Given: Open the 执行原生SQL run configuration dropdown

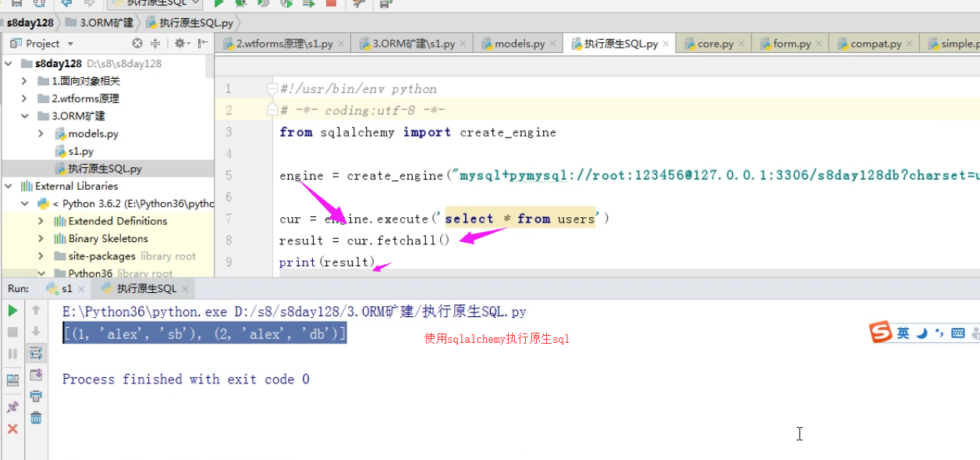Looking at the screenshot, I should (x=154, y=3).
